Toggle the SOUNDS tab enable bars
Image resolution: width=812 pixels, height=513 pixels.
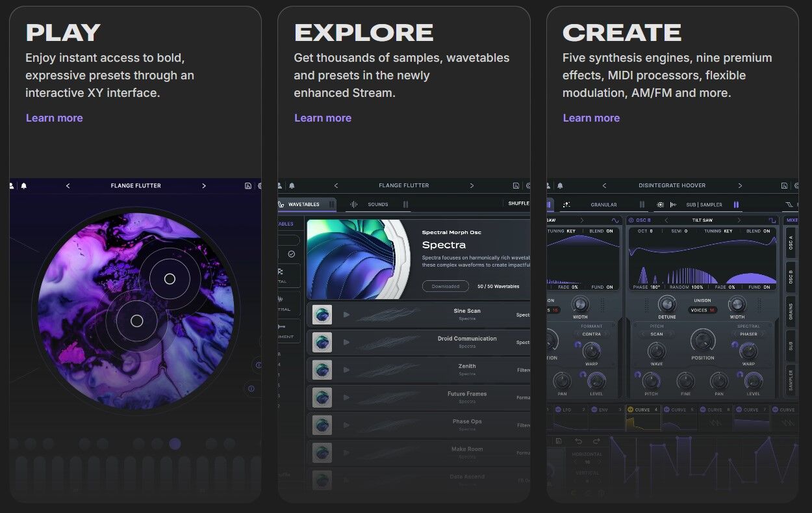point(405,204)
